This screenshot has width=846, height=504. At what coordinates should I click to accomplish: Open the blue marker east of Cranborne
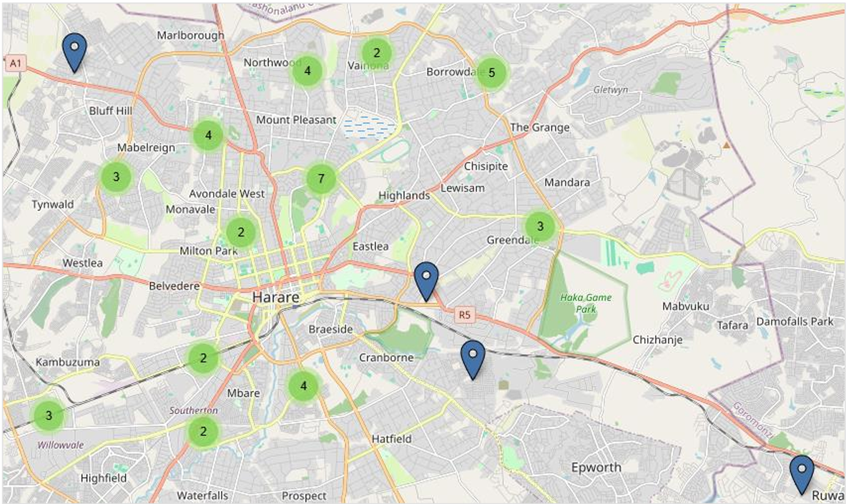pos(473,360)
